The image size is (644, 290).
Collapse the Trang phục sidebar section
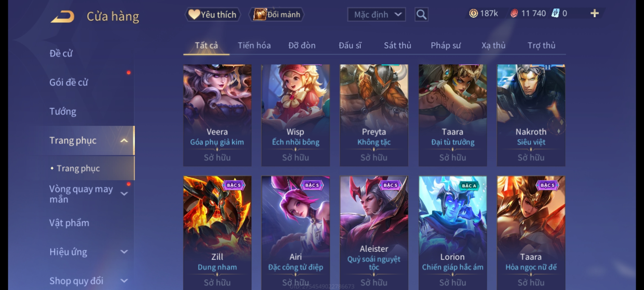point(124,140)
